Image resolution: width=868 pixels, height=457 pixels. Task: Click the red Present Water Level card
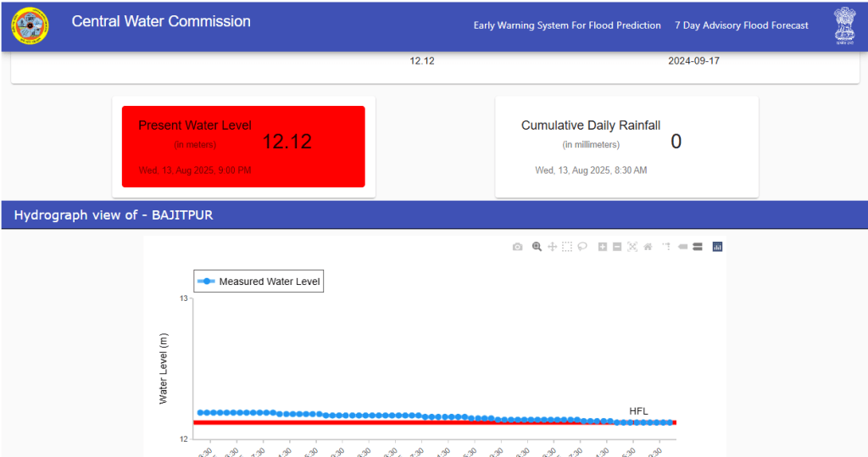[x=243, y=147]
